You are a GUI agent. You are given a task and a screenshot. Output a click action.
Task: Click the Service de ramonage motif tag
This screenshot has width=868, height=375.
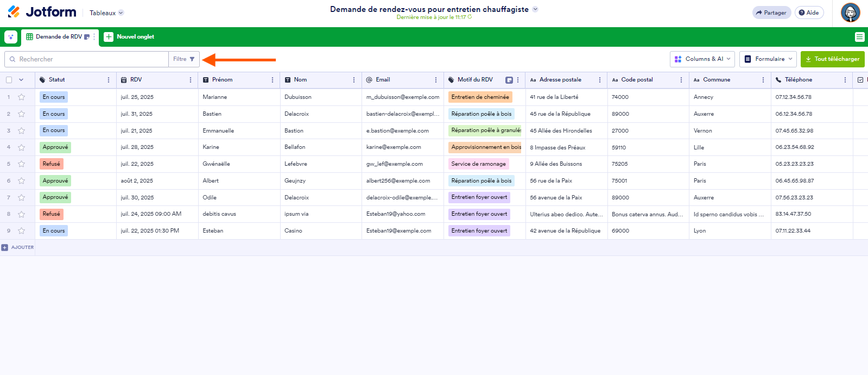[478, 164]
